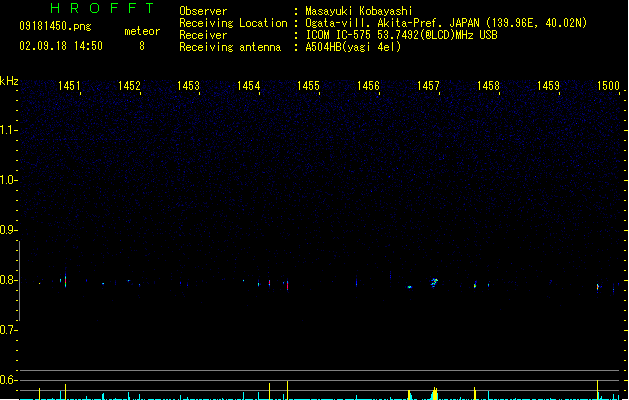Click the kHz axis unit label
This screenshot has height=400, width=629.
point(9,81)
